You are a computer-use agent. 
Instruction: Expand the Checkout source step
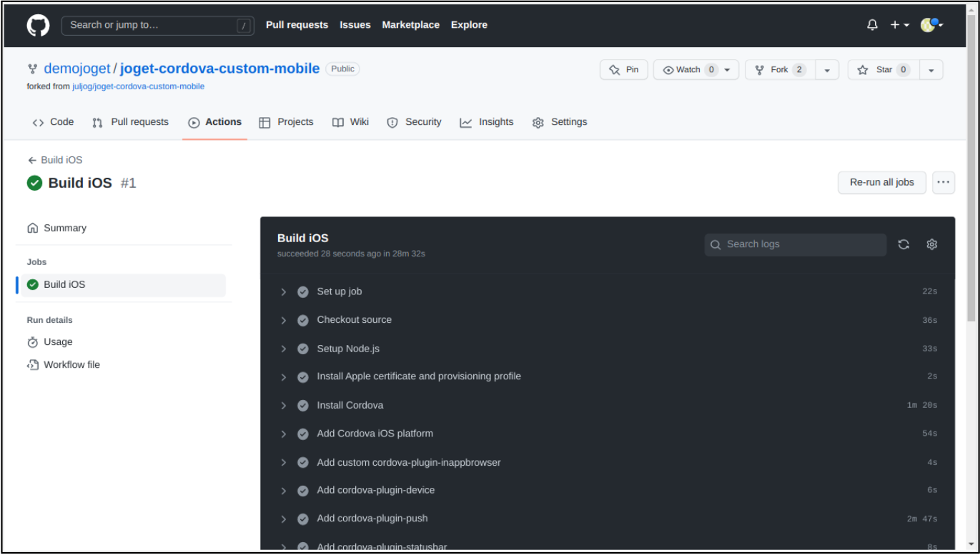pyautogui.click(x=284, y=320)
